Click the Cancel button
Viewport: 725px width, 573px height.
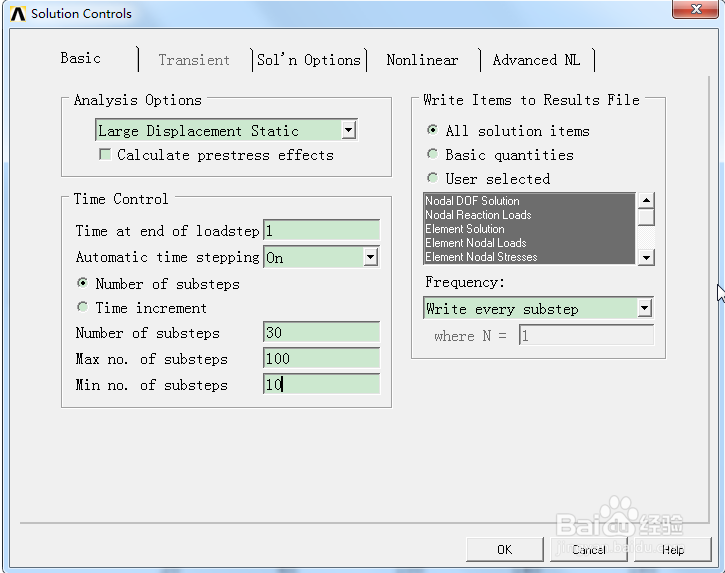(589, 549)
